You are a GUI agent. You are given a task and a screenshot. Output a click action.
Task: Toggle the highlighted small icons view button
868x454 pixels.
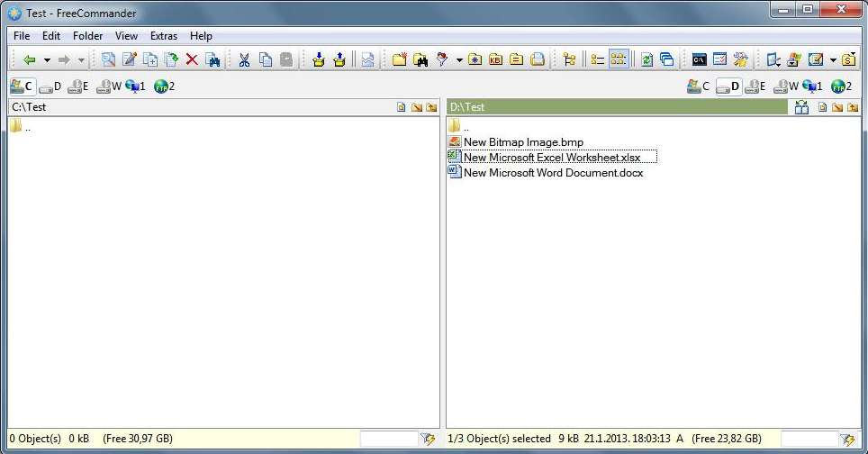(x=619, y=59)
